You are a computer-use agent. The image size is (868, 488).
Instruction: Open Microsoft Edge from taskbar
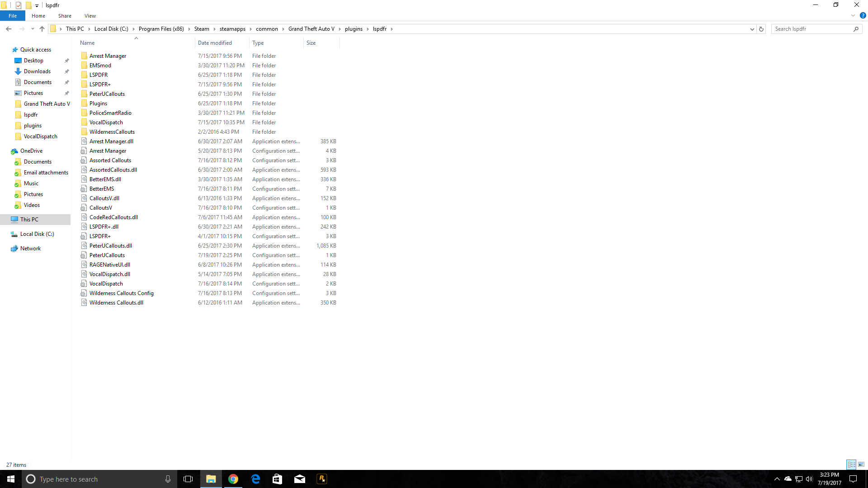pyautogui.click(x=255, y=479)
